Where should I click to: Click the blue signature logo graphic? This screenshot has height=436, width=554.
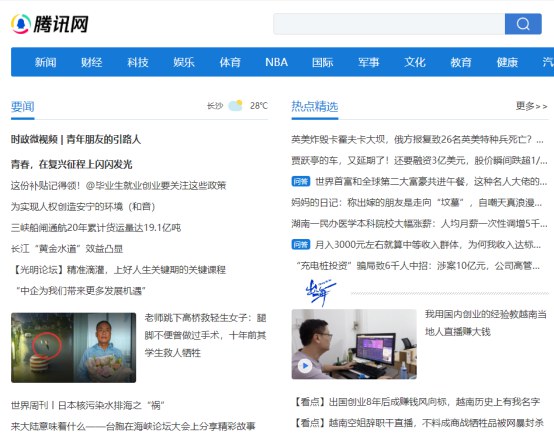point(320,293)
